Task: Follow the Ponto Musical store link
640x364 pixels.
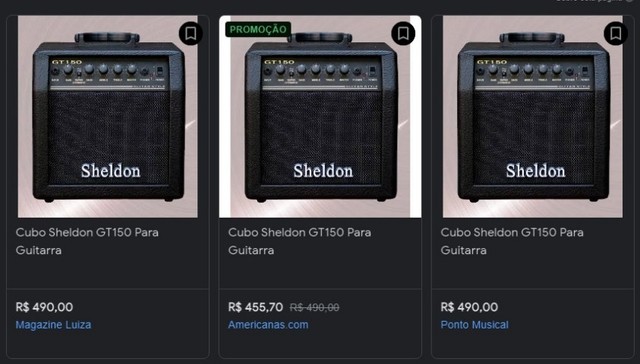Action: tap(474, 325)
